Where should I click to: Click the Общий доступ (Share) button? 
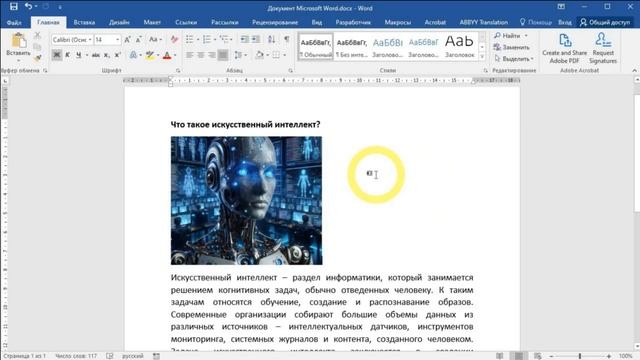click(x=606, y=22)
